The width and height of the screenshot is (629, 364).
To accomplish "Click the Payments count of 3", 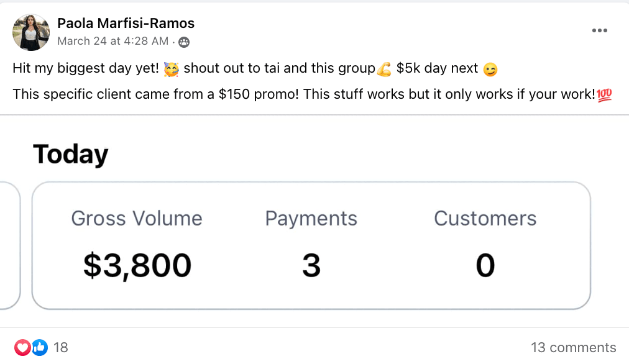I will (x=311, y=265).
